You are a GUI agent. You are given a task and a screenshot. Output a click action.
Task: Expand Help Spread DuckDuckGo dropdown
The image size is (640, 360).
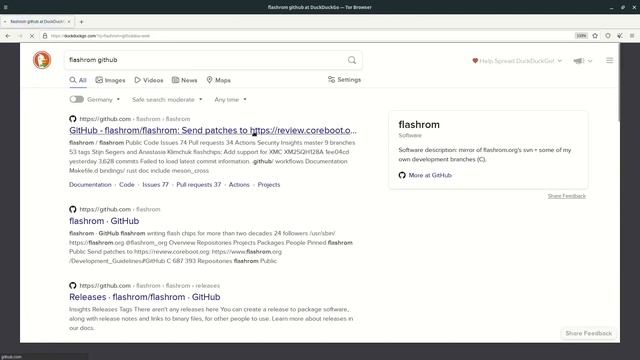coord(517,61)
